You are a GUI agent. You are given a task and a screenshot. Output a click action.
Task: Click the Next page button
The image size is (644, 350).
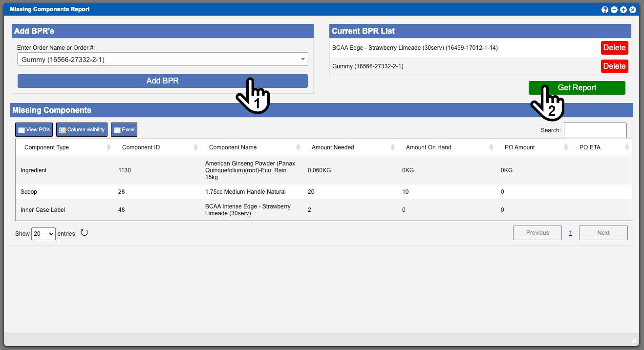tap(603, 233)
